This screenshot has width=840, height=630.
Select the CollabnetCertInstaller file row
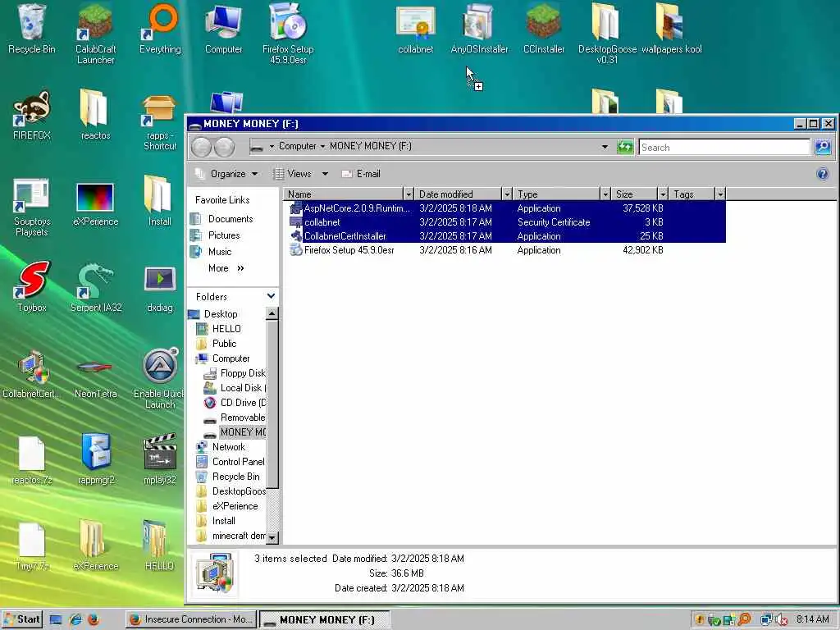tap(507, 235)
